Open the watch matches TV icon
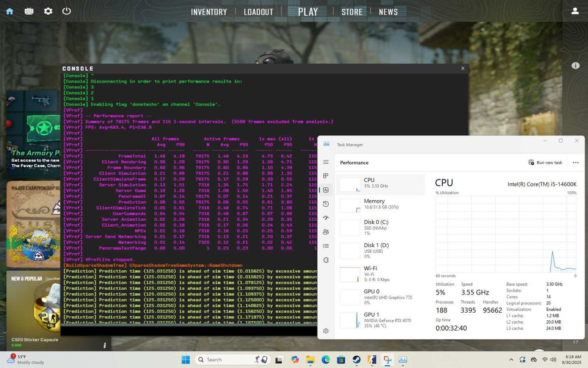The image size is (588, 368). [29, 11]
